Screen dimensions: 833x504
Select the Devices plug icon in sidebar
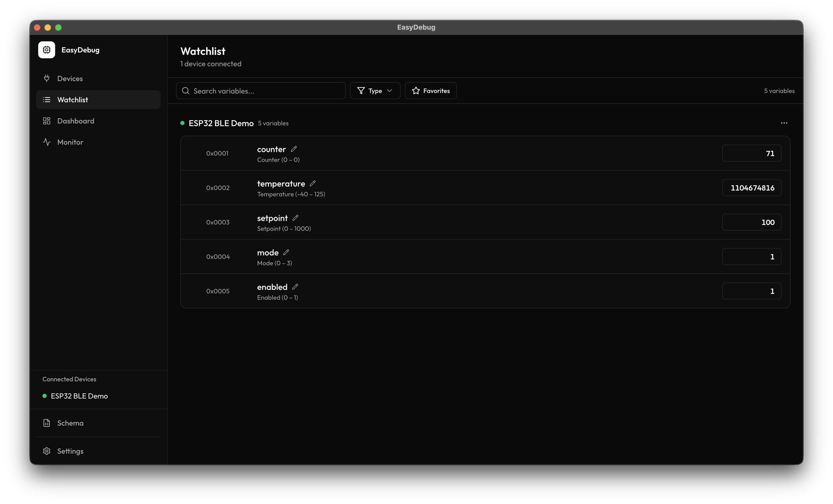47,78
